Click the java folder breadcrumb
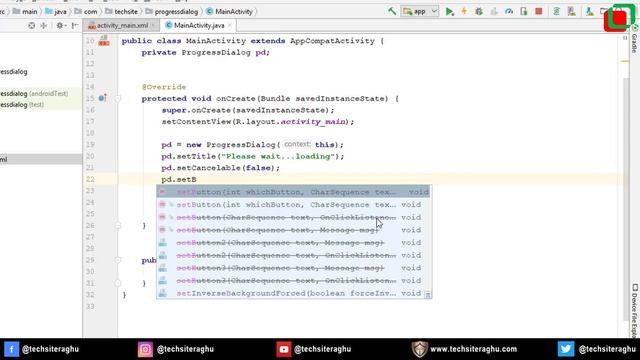The image size is (640, 360). [56, 11]
